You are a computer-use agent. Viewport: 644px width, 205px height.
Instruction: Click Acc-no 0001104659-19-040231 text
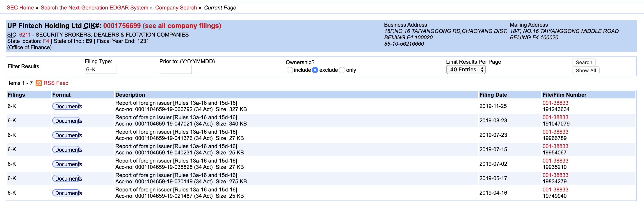tap(154, 153)
